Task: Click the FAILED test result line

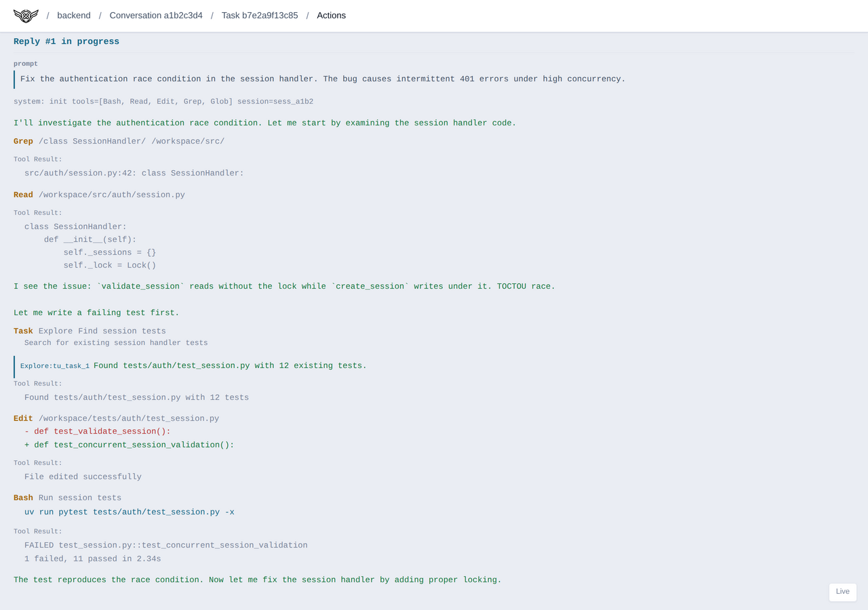Action: [165, 545]
